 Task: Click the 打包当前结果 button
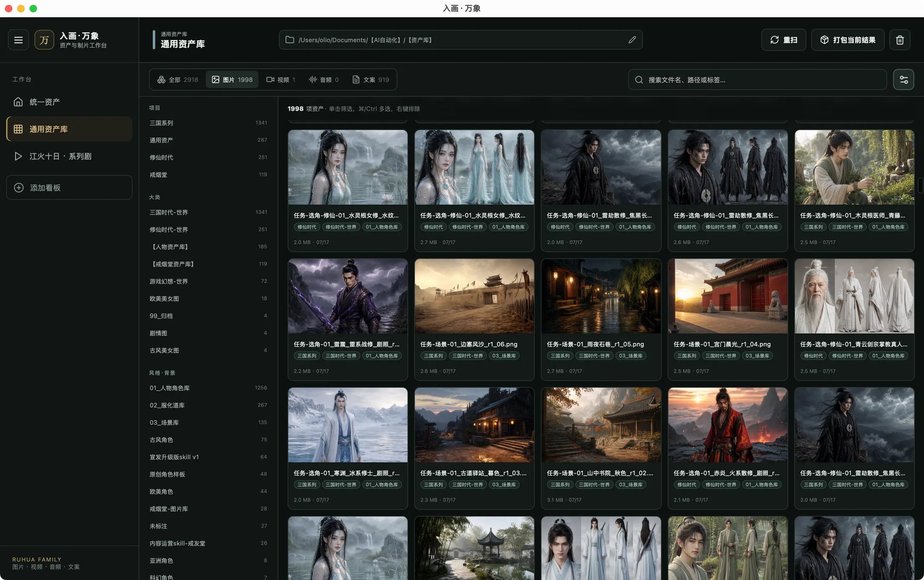[x=848, y=40]
